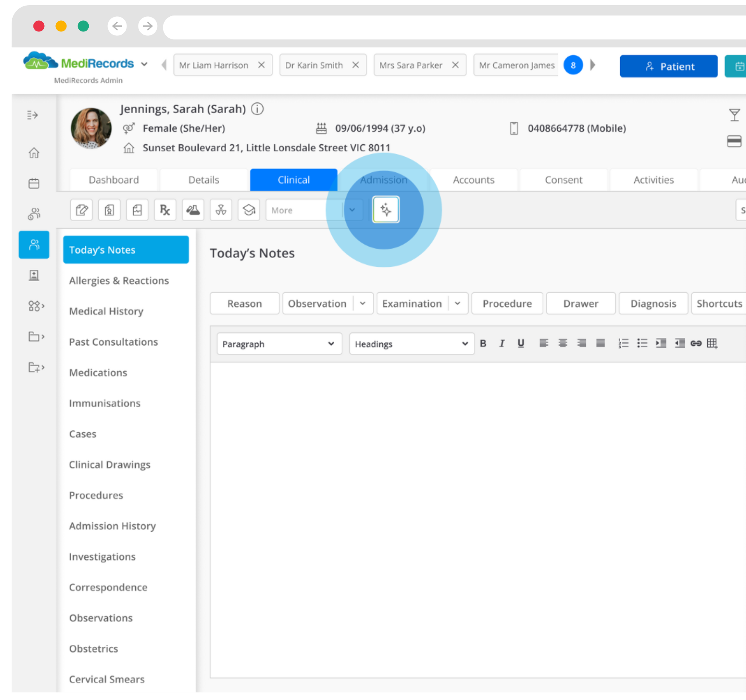Insert a bulleted list
This screenshot has height=700, width=746.
tap(642, 343)
